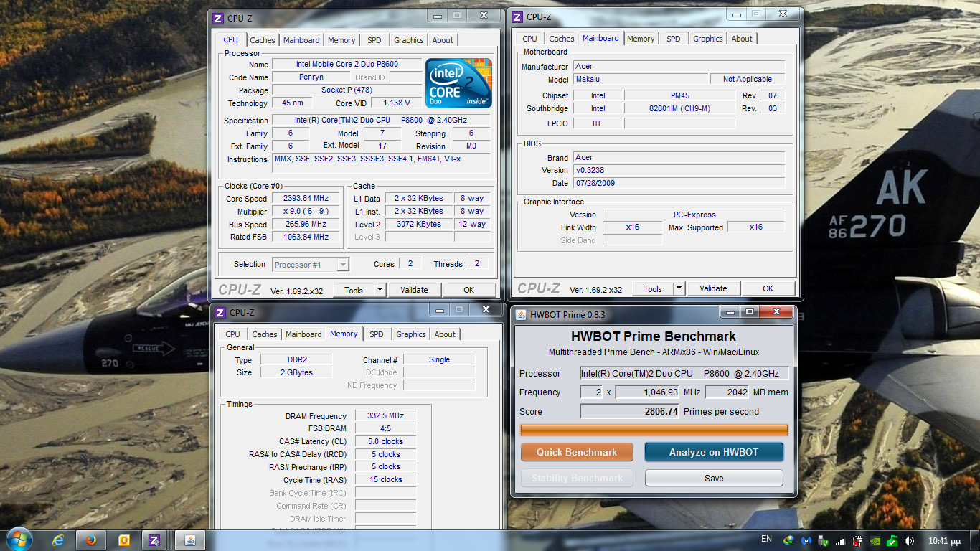Click Validate in CPU-tab window
Screen dimensions: 980x551
click(x=414, y=290)
